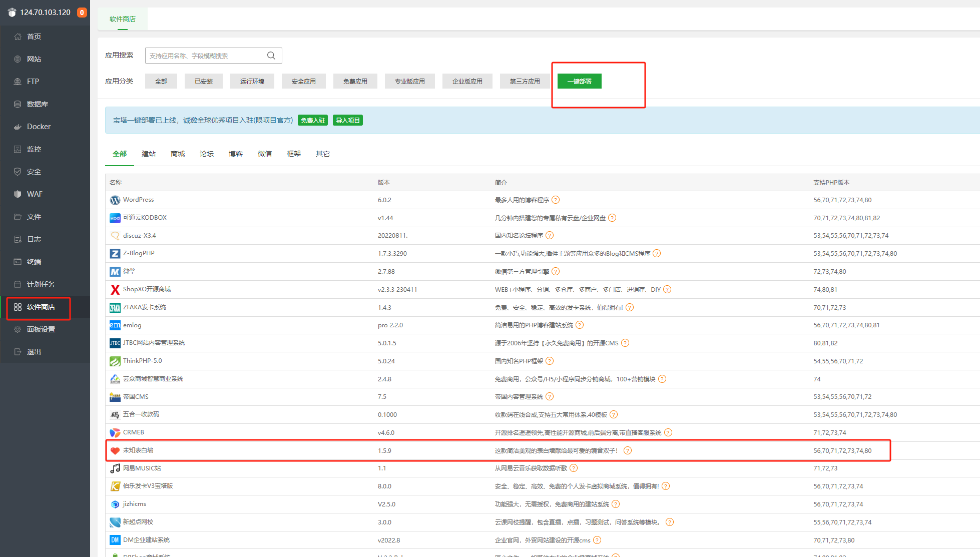Select the 企业版应用 category button
Screen dimensions: 980x557
pyautogui.click(x=467, y=81)
